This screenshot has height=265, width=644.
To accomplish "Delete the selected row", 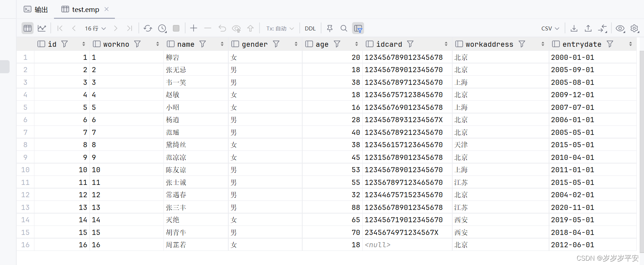I will pos(208,28).
